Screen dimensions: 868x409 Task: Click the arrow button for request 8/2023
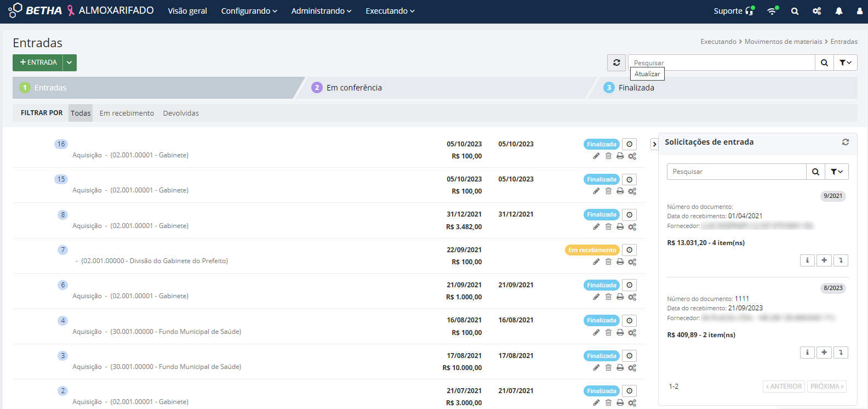coord(841,353)
